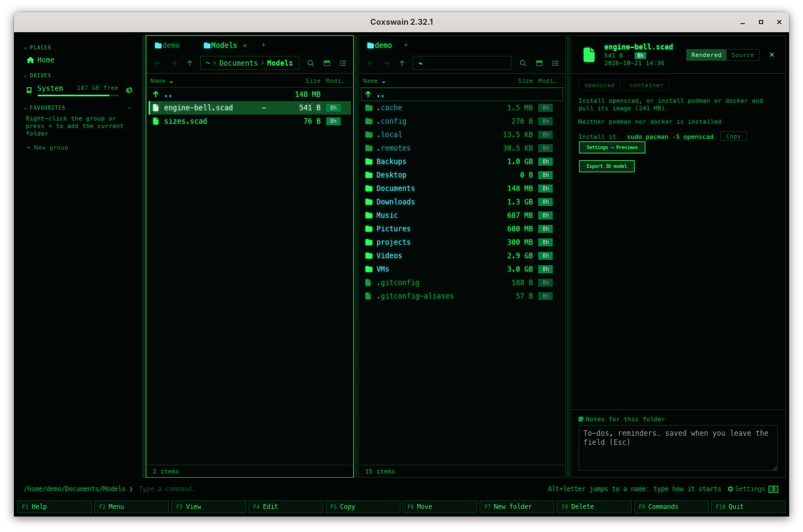Go up one folder in the Documents › Models pane toolbar

click(x=189, y=63)
